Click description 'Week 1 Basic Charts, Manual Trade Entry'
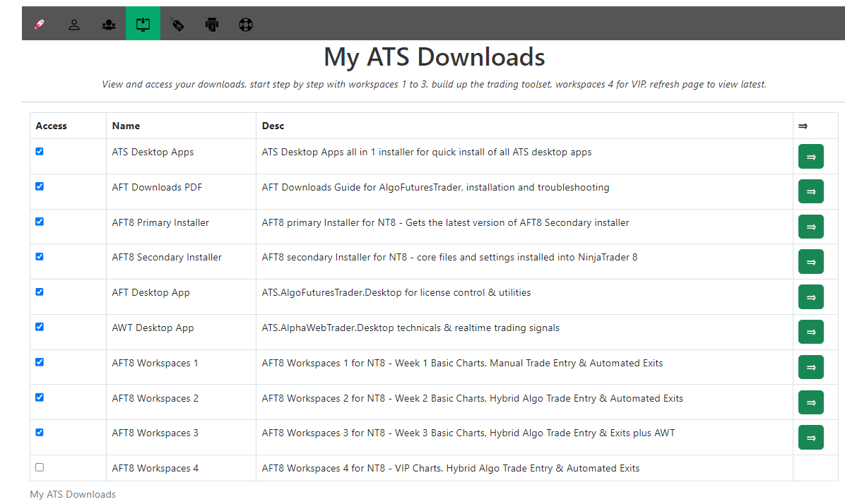The height and width of the screenshot is (504, 845). pos(462,364)
